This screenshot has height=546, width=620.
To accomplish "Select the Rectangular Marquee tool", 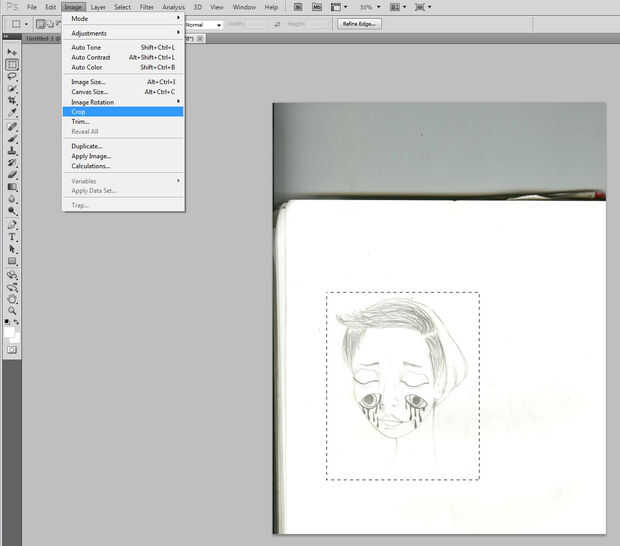I will (x=12, y=64).
